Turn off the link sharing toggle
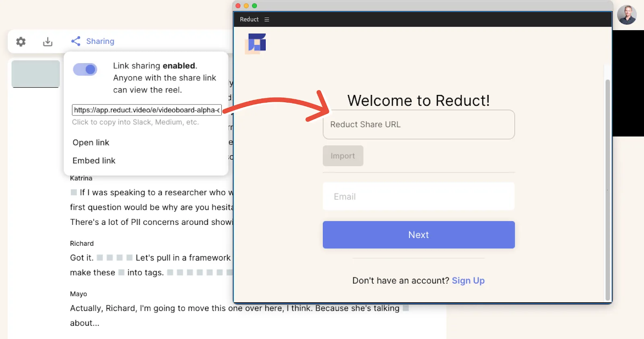Viewport: 644px width, 339px height. pyautogui.click(x=85, y=70)
